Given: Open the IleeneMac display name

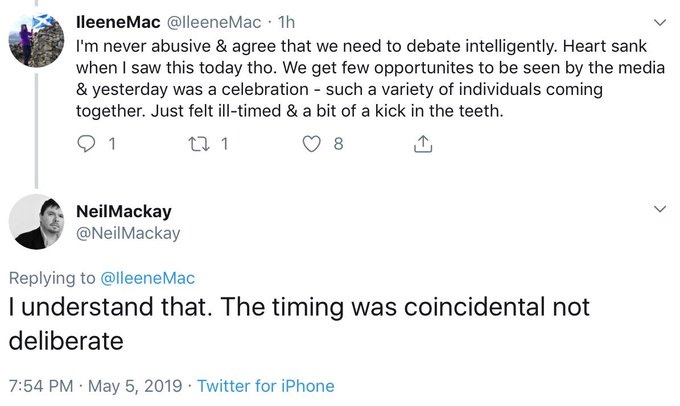Looking at the screenshot, I should (118, 22).
